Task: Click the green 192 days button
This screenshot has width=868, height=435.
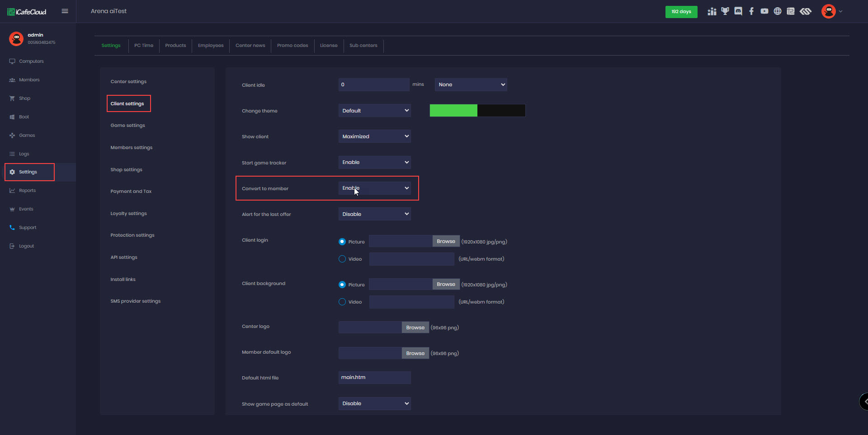Action: pyautogui.click(x=681, y=12)
